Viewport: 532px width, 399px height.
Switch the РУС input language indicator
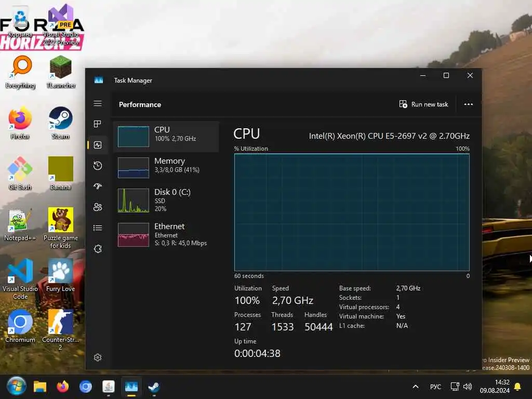(x=435, y=387)
